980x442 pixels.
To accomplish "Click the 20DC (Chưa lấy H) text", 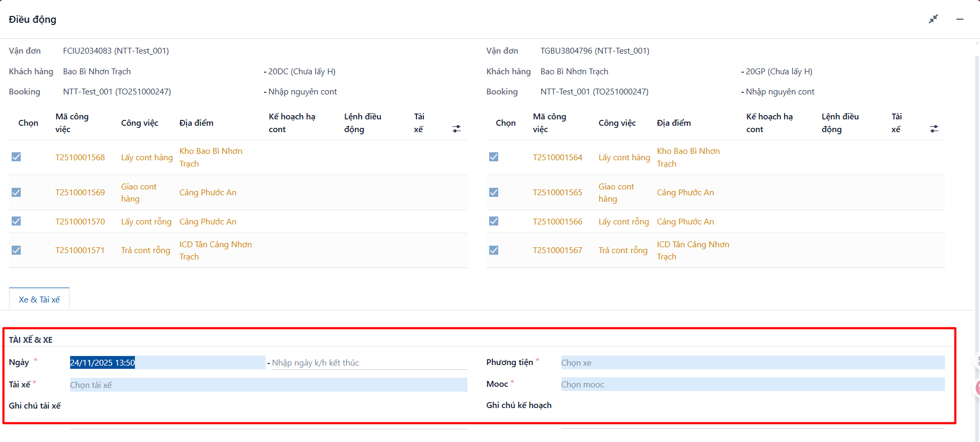I will 302,72.
